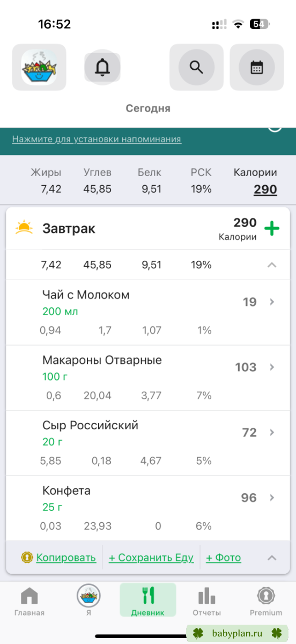Screen dimensions: 296x644
Task: Click the Копировать link
Action: (66, 558)
